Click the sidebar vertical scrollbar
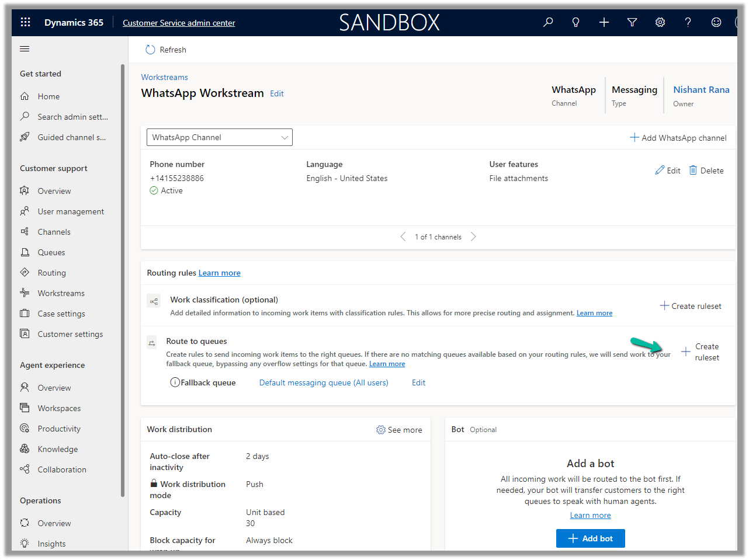Screen dimensions: 749x560 point(123,280)
